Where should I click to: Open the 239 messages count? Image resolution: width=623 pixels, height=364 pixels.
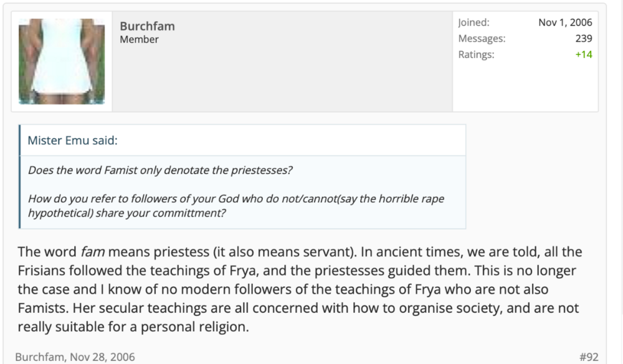584,39
